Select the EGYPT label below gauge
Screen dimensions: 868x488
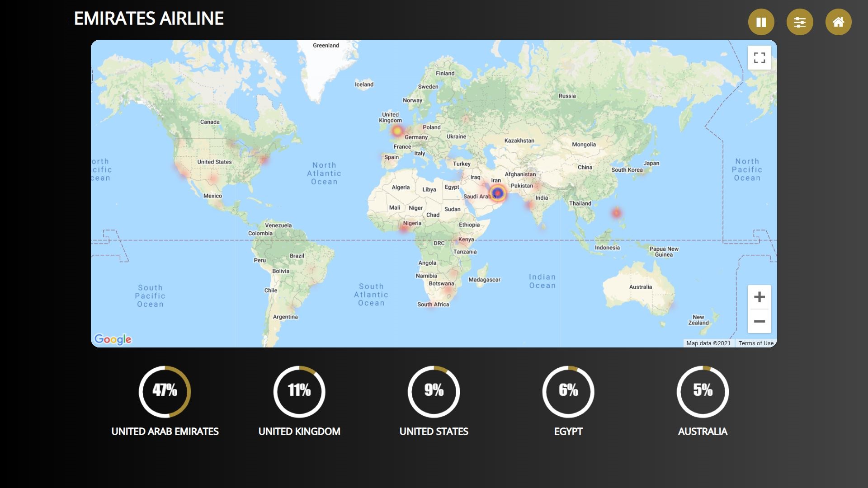tap(568, 432)
